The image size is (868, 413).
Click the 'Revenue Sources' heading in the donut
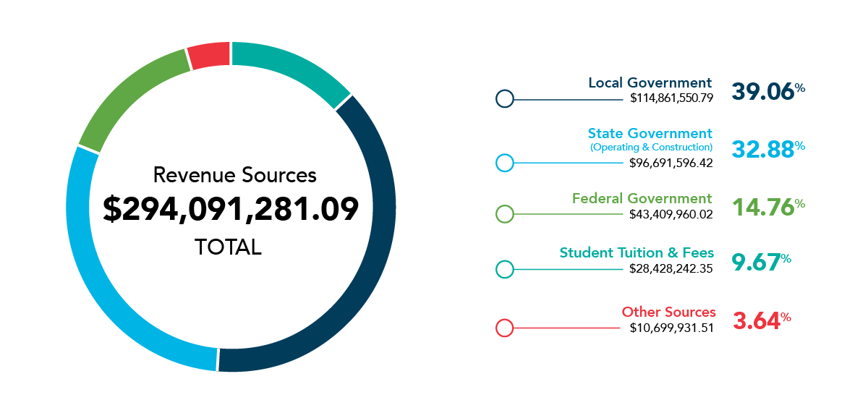pyautogui.click(x=234, y=175)
